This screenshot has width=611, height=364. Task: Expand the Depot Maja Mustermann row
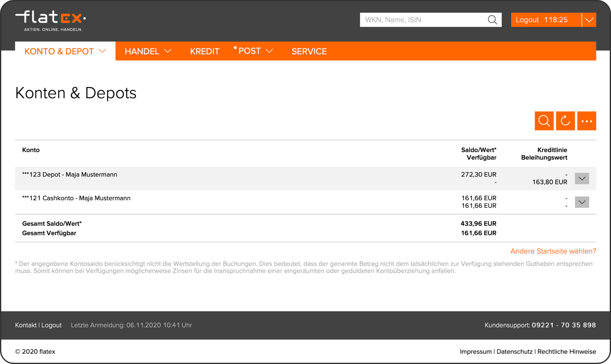582,179
